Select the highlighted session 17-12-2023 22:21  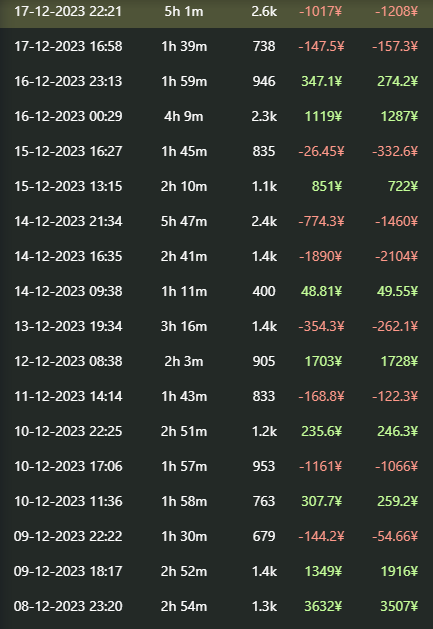[x=216, y=12]
